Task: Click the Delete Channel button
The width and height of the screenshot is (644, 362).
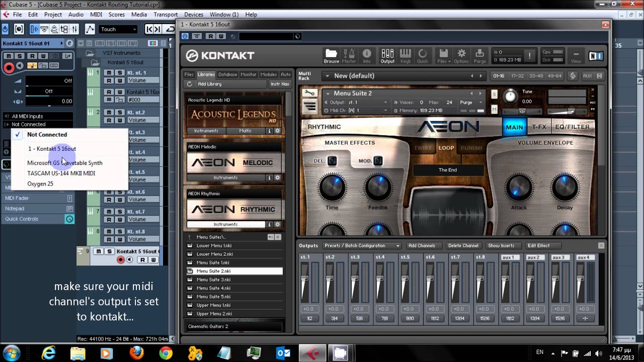Action: tap(463, 246)
